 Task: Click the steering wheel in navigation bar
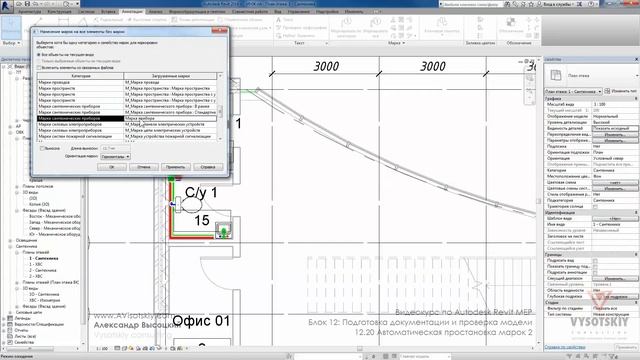[530, 78]
